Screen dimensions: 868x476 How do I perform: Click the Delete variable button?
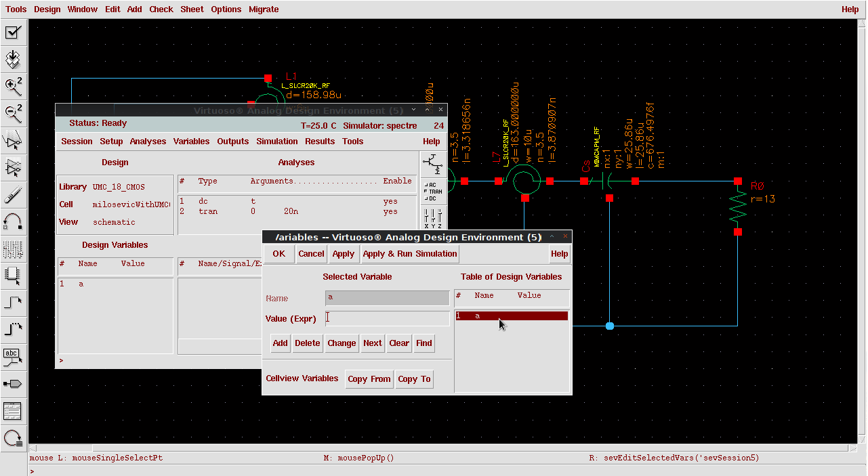click(308, 343)
